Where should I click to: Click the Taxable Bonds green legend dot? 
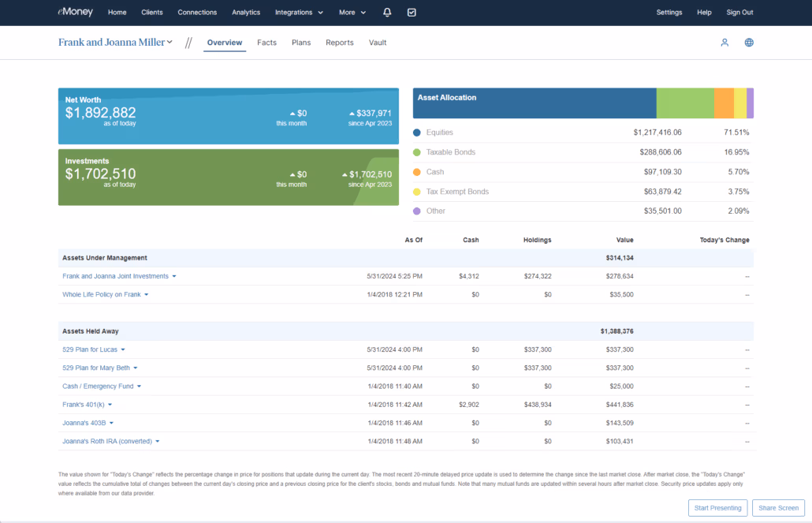click(417, 152)
